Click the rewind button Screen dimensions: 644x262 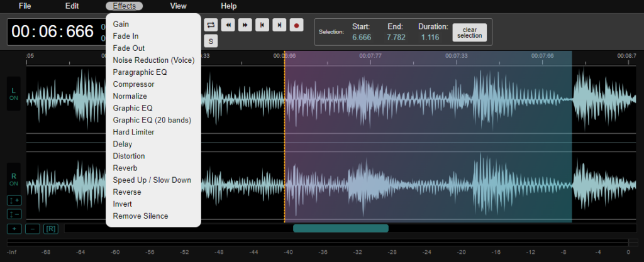coord(228,25)
